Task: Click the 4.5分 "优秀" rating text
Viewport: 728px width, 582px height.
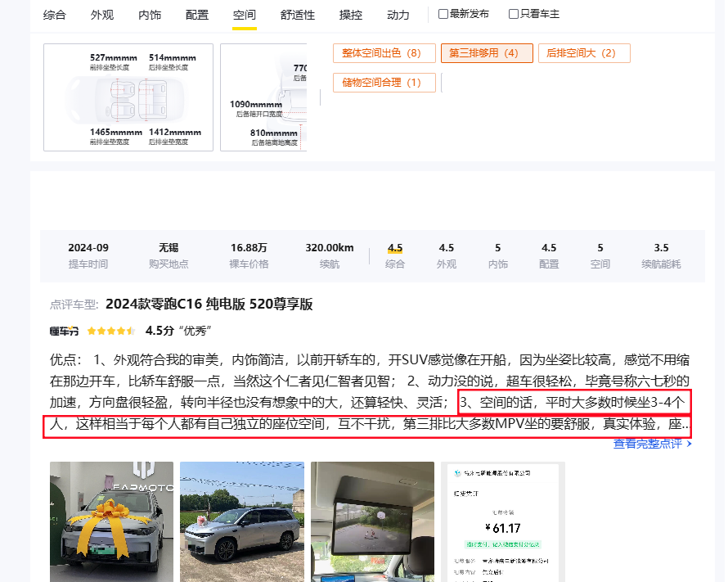Action: tap(179, 331)
